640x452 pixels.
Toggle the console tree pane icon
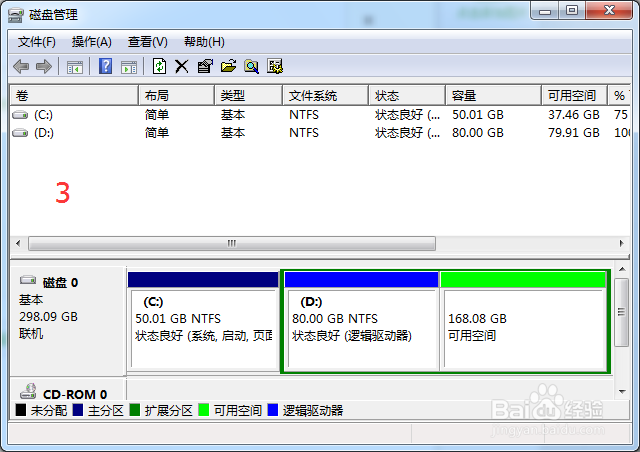(x=75, y=67)
